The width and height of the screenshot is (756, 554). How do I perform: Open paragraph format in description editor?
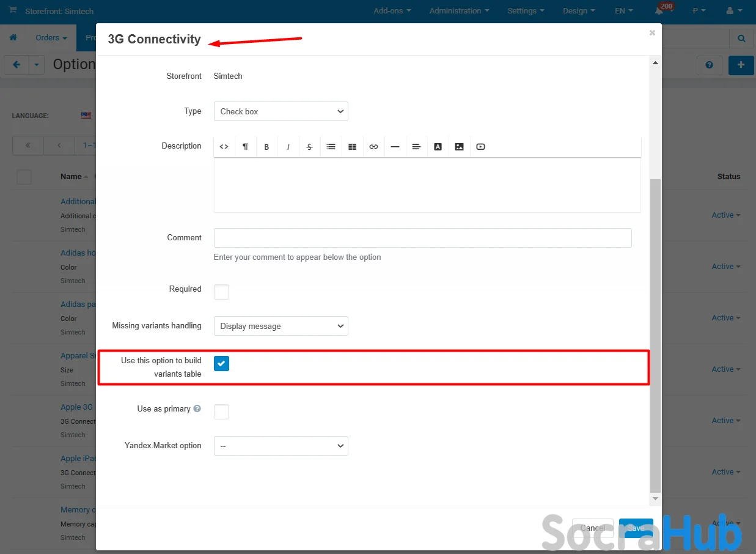245,147
